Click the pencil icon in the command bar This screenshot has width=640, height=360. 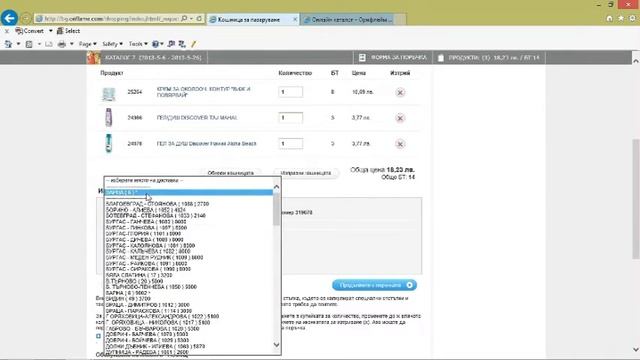pyautogui.click(x=194, y=44)
